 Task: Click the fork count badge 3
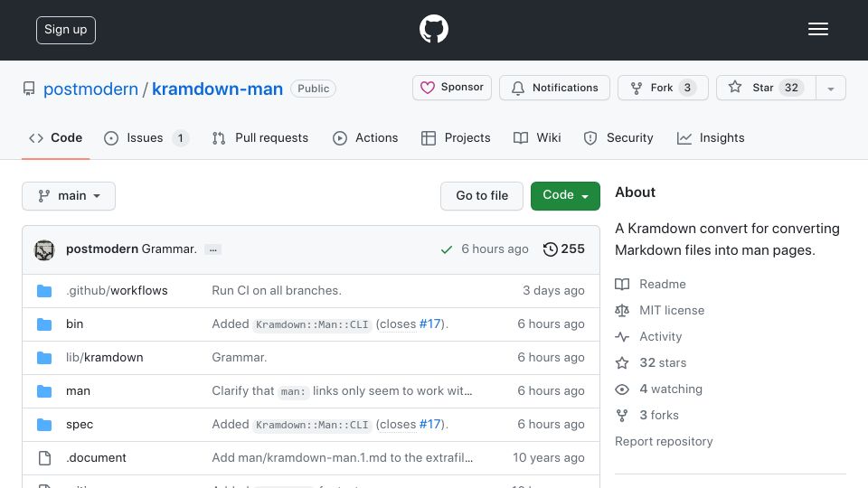point(687,88)
